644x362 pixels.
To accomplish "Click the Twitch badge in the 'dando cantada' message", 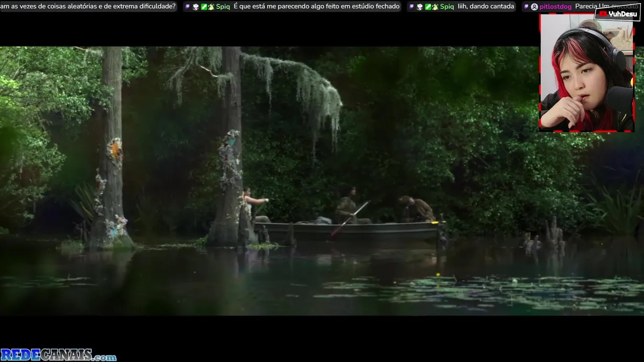I will (x=411, y=7).
